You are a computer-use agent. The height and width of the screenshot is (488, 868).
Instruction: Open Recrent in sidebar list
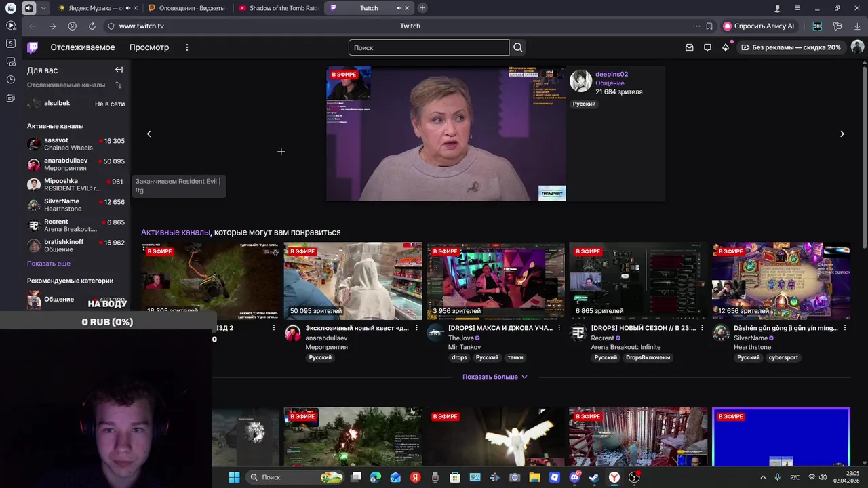pyautogui.click(x=76, y=225)
